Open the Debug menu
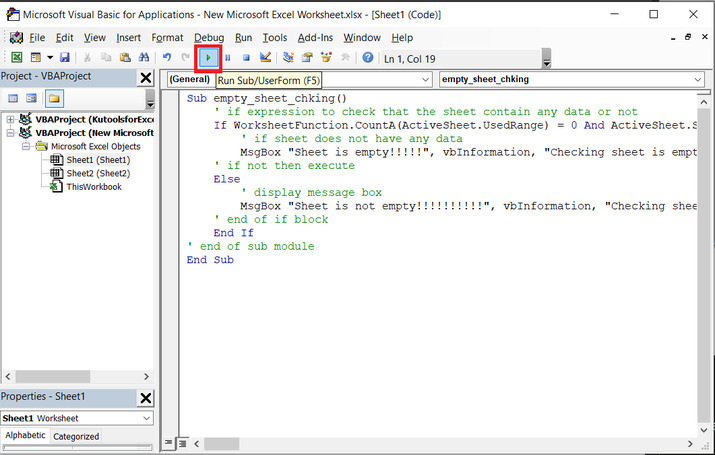The image size is (715, 455). coord(209,38)
